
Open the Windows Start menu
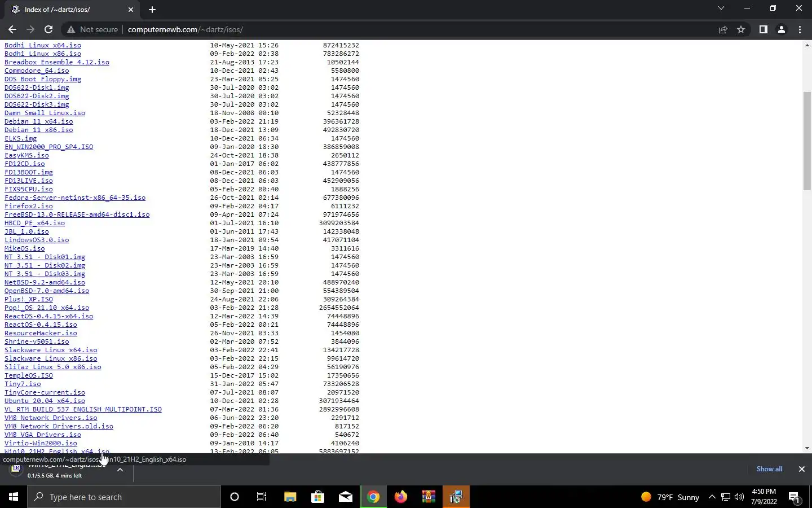tap(14, 497)
